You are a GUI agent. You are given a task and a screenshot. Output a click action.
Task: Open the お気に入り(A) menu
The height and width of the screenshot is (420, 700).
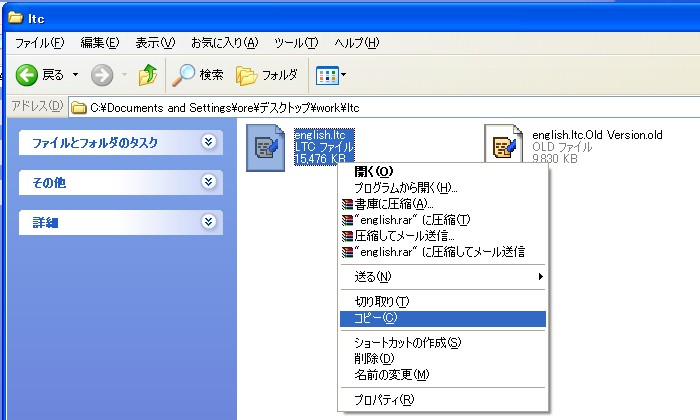tap(225, 43)
